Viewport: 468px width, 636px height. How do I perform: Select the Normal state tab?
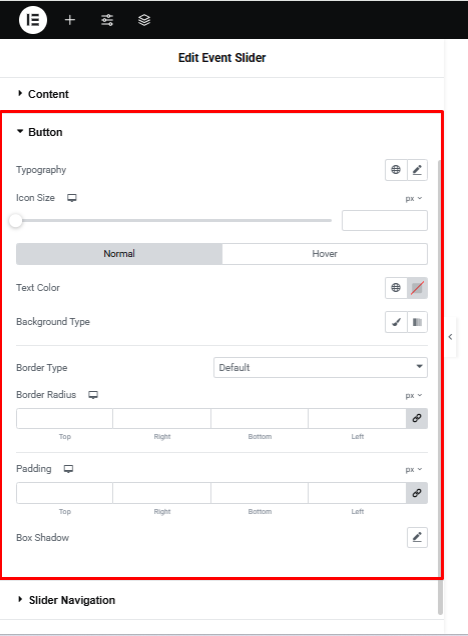[x=119, y=254]
